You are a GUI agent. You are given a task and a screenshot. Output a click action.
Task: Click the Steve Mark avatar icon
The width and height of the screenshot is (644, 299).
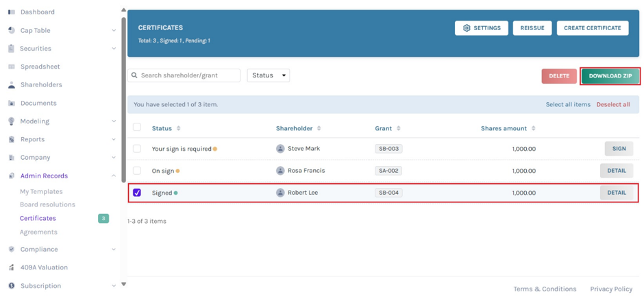tap(280, 149)
